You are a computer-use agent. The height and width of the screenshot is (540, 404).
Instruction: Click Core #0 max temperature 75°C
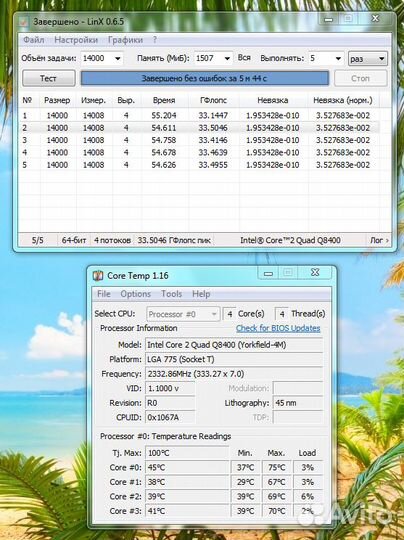[x=277, y=468]
